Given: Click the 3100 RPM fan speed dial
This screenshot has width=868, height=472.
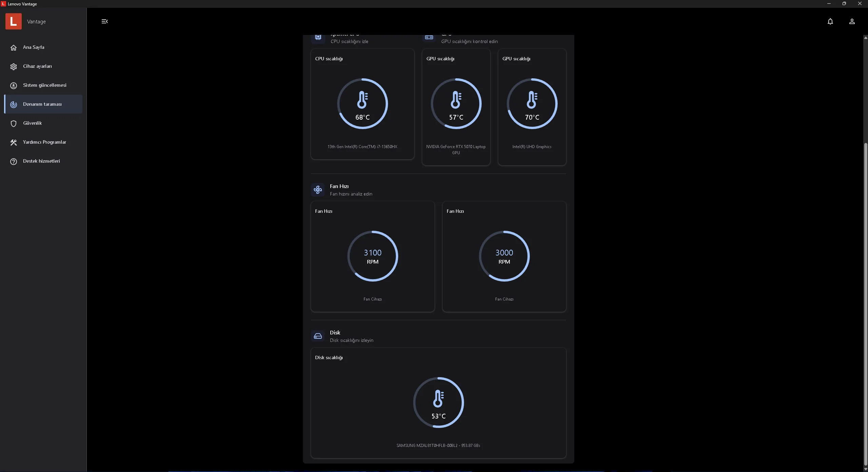Looking at the screenshot, I should (372, 256).
